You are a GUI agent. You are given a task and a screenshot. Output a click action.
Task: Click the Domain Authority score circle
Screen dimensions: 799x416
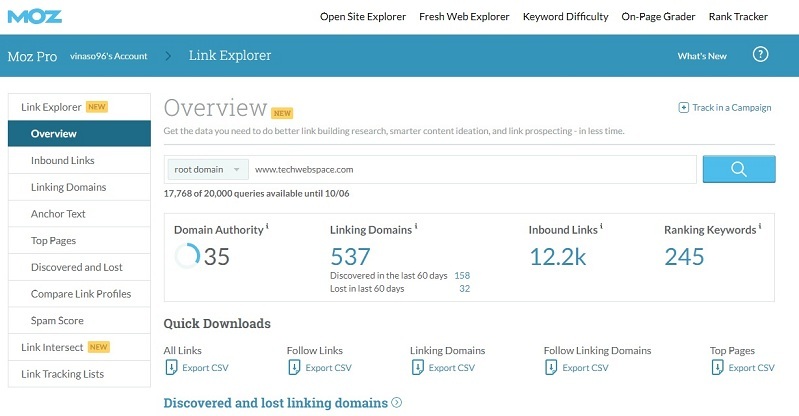[187, 257]
